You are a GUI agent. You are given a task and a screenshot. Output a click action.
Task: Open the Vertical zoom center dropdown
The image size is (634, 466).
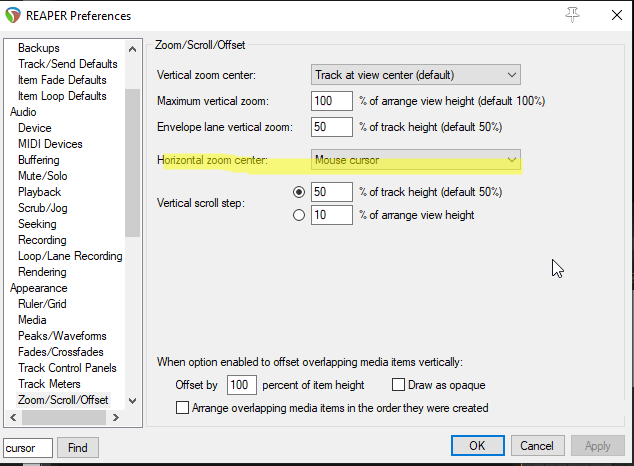click(416, 75)
